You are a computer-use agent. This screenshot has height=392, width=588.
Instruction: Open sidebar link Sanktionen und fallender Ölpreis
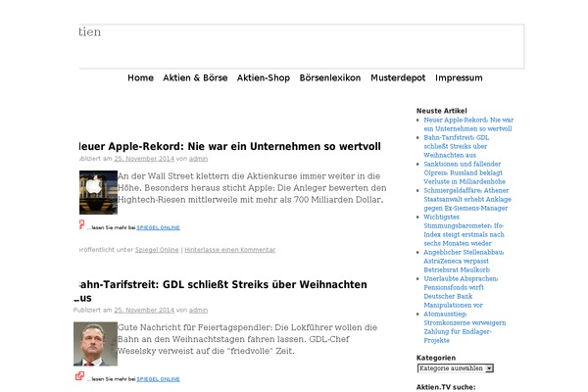pos(465,172)
